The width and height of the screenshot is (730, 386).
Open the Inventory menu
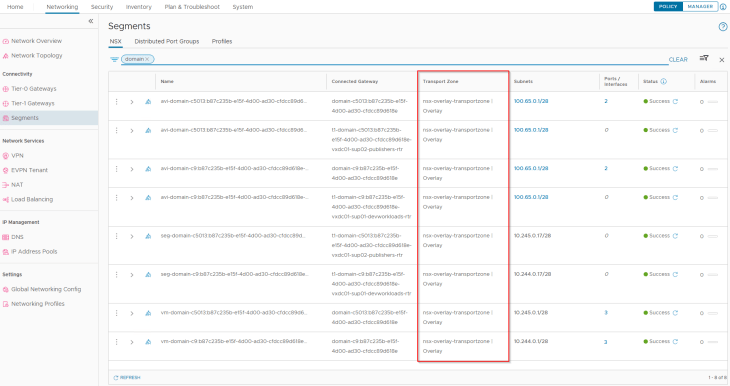(139, 7)
